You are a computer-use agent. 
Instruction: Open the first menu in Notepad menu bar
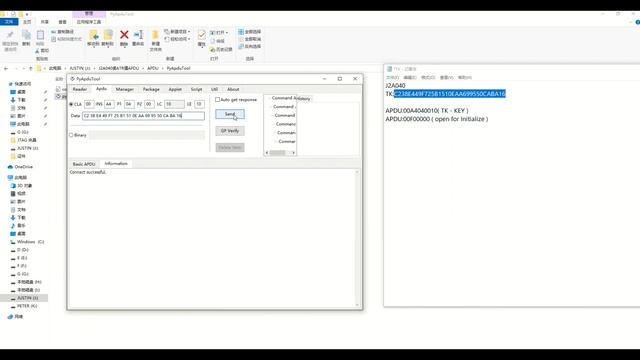pos(392,78)
